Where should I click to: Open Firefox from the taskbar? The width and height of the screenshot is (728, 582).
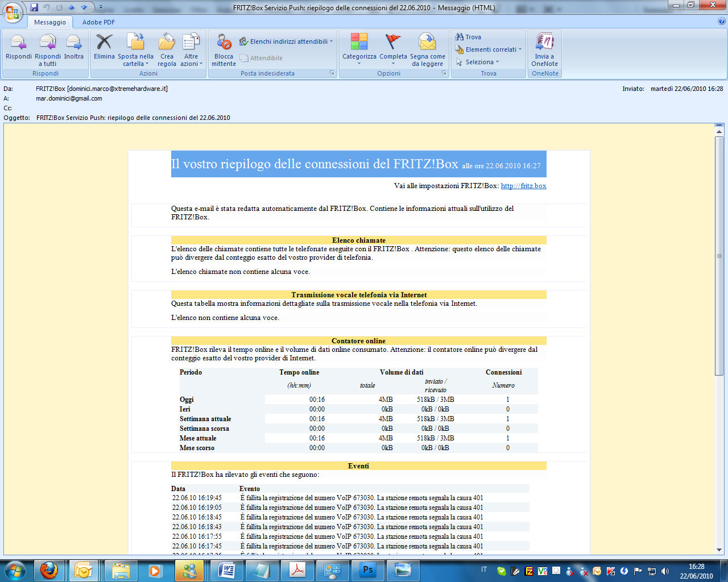point(49,570)
